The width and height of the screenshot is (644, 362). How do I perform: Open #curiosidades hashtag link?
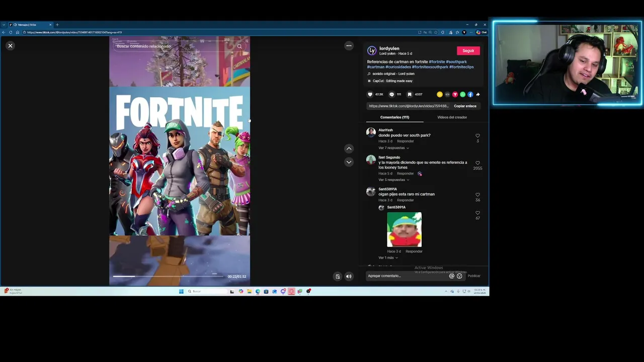[398, 67]
